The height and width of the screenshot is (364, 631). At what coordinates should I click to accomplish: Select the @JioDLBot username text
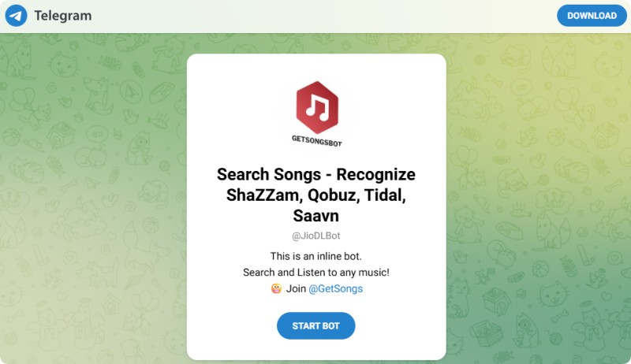pyautogui.click(x=316, y=236)
